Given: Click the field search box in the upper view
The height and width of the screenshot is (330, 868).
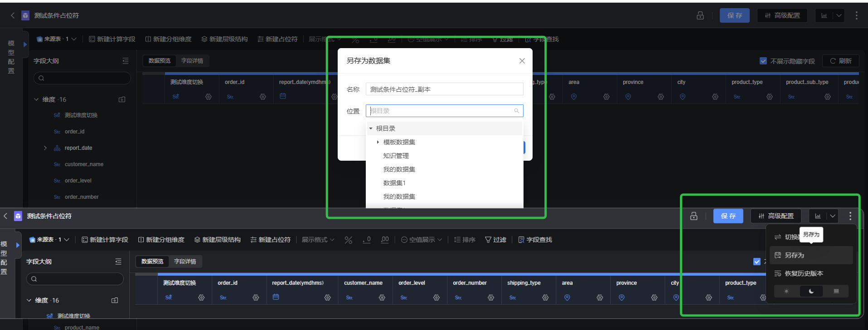Looking at the screenshot, I should click(x=82, y=78).
